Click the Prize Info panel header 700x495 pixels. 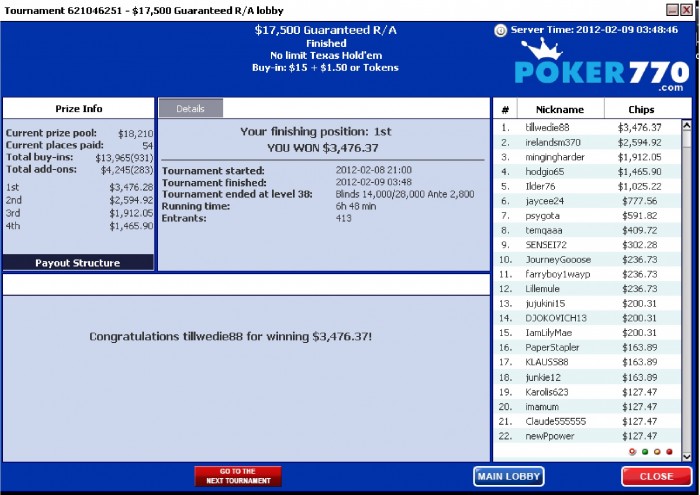click(x=79, y=108)
